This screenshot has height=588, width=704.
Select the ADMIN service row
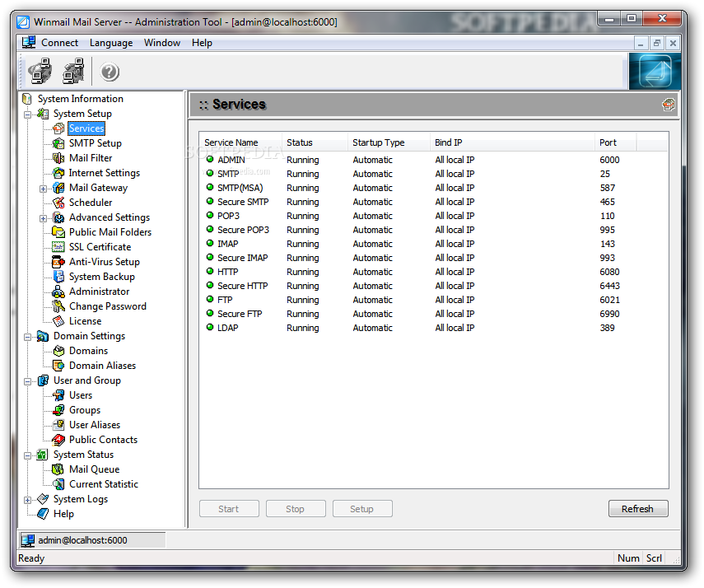click(x=433, y=160)
